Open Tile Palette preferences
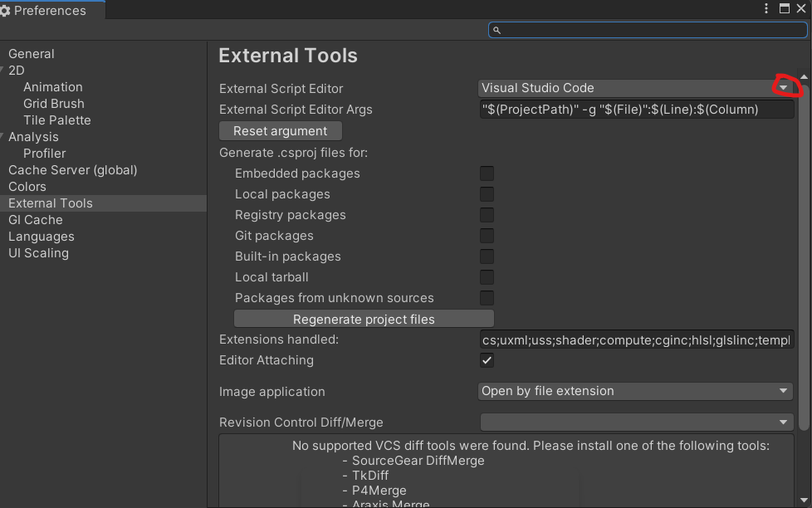The height and width of the screenshot is (508, 812). (x=57, y=120)
